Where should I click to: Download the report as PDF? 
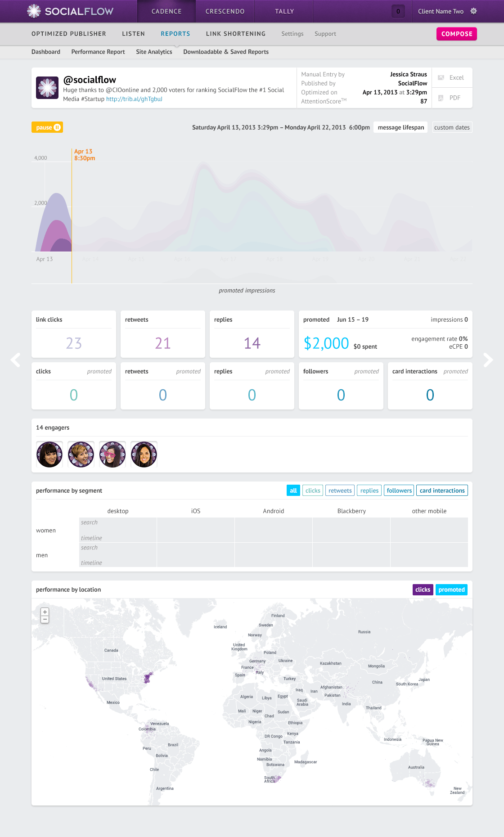[452, 98]
